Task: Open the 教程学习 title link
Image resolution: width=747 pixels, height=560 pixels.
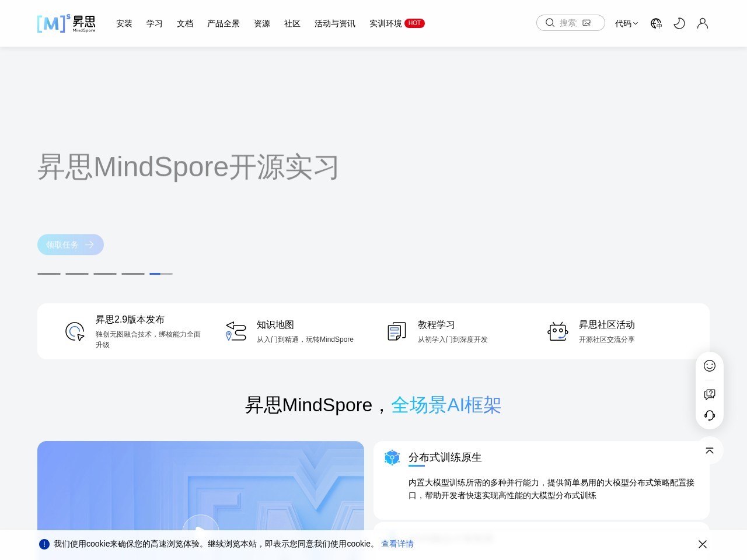Action: (x=437, y=324)
